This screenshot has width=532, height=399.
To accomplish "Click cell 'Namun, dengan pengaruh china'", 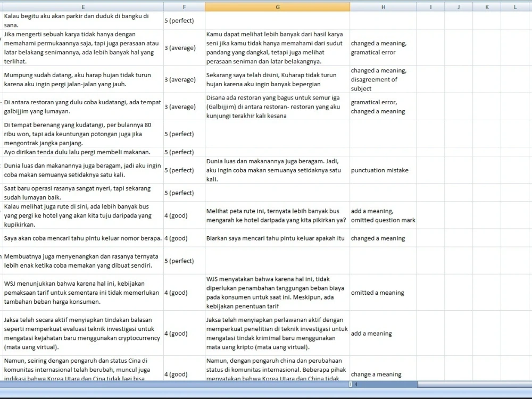I will click(278, 369).
